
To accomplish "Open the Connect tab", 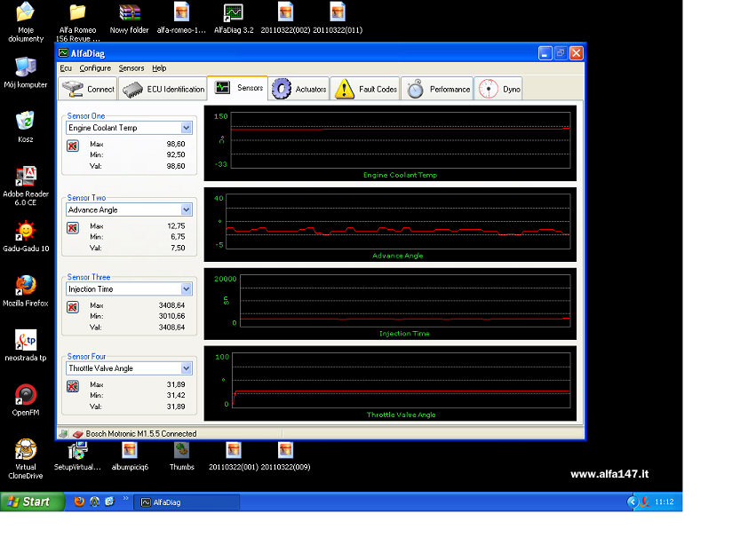I will pyautogui.click(x=88, y=89).
